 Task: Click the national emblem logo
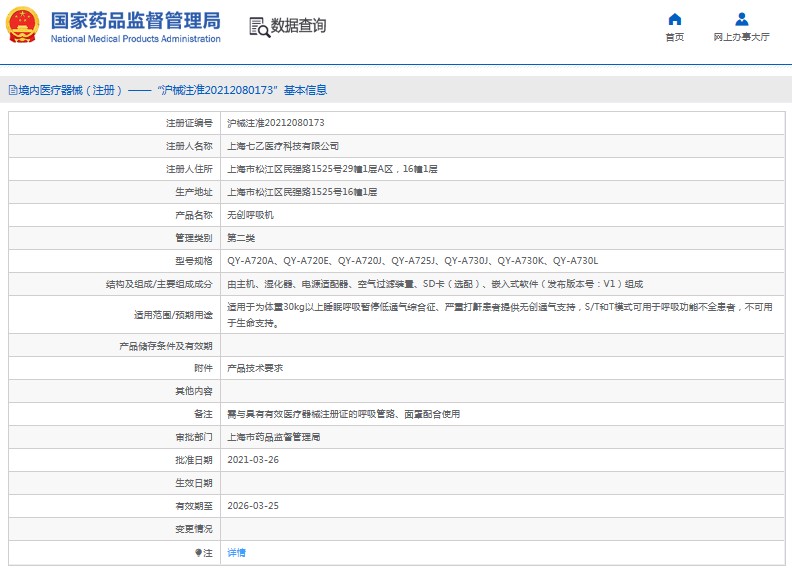click(22, 25)
